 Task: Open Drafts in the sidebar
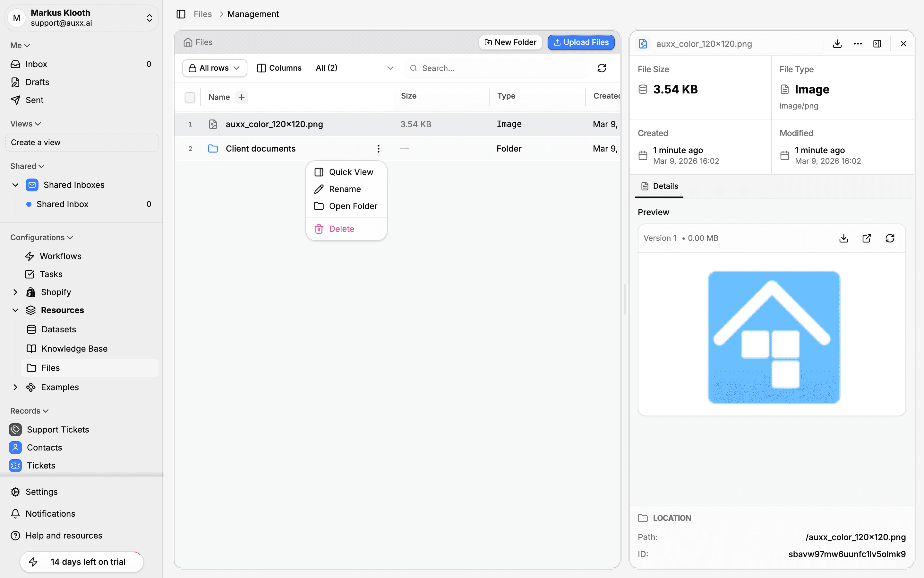coord(81,82)
